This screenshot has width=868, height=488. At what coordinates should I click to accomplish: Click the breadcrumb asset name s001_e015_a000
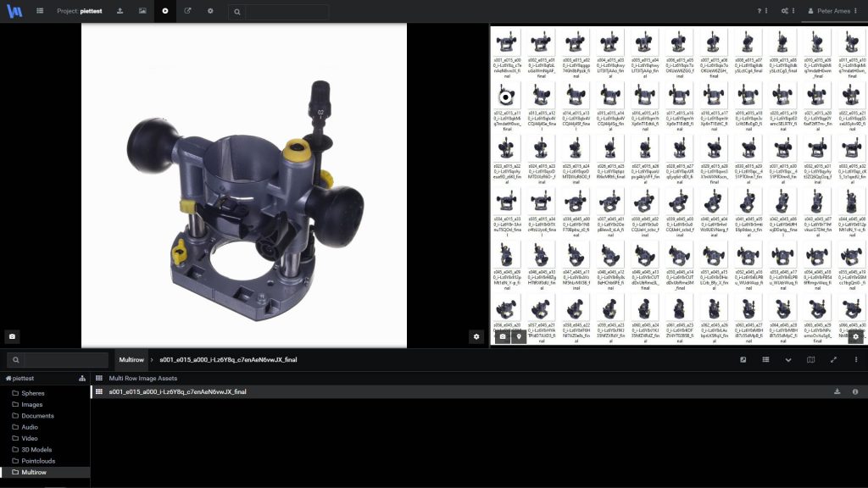228,359
